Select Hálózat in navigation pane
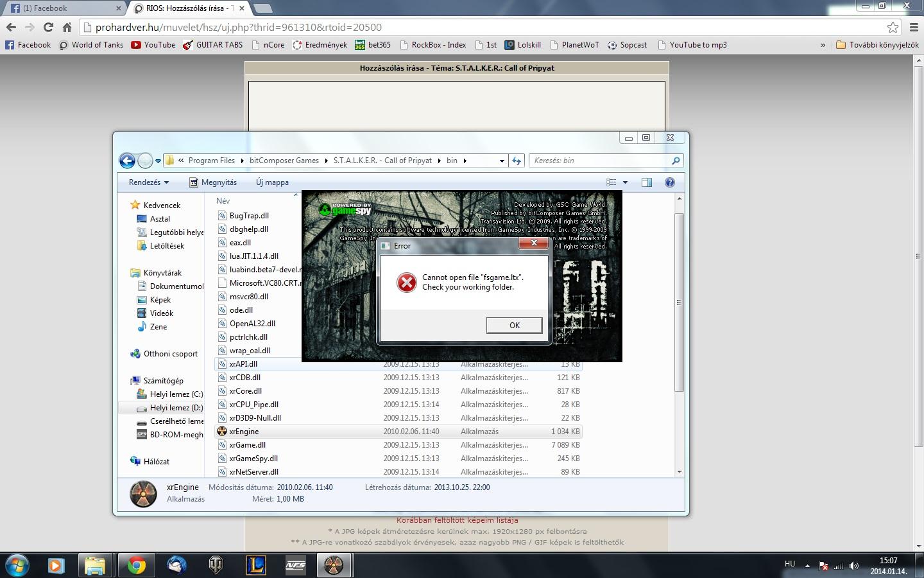 150,462
